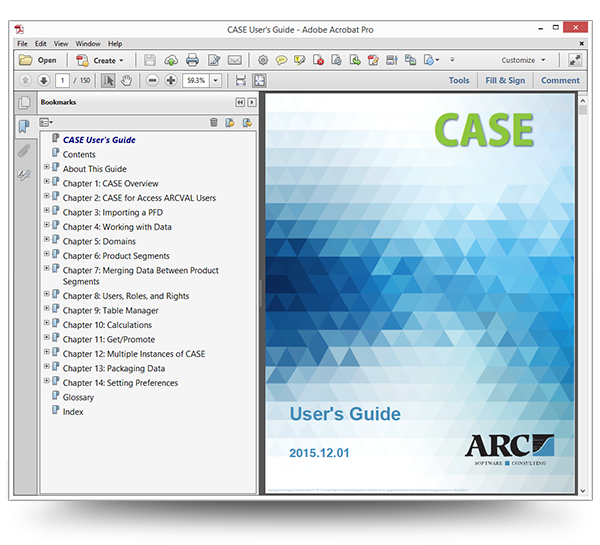Click the Rotate pages icon
Image resolution: width=600 pixels, height=545 pixels.
click(x=336, y=60)
